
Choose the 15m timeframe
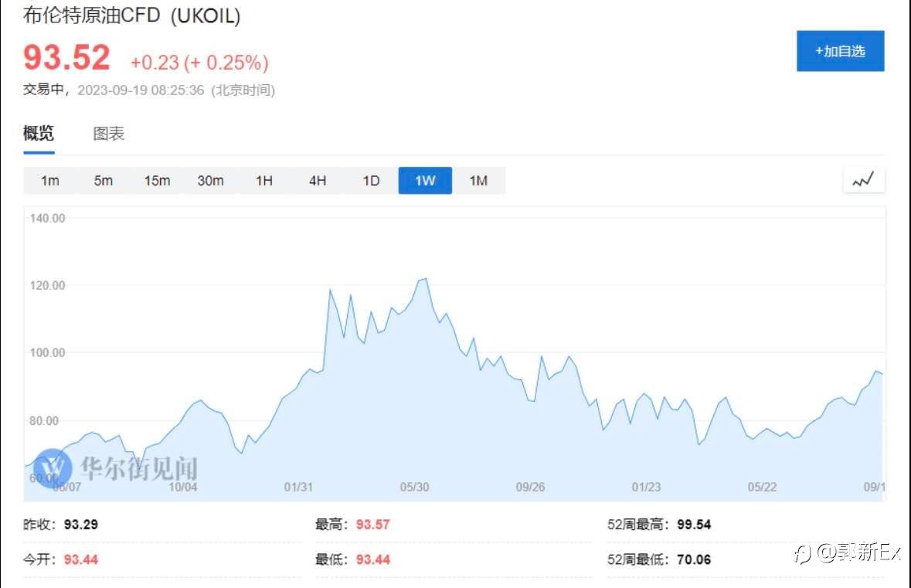pyautogui.click(x=157, y=181)
